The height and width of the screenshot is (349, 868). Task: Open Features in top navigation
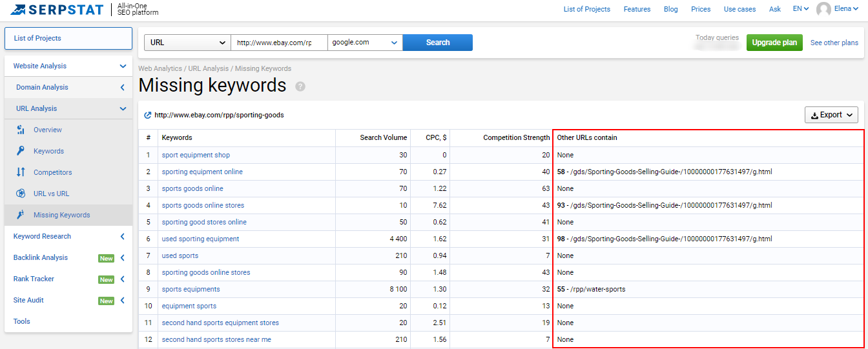click(x=637, y=9)
